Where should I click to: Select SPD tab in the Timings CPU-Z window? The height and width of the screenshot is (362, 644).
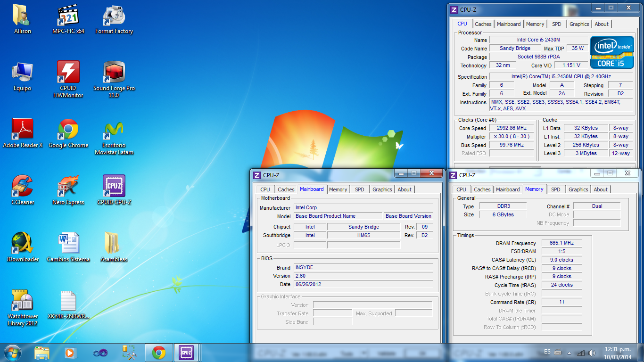(x=556, y=189)
